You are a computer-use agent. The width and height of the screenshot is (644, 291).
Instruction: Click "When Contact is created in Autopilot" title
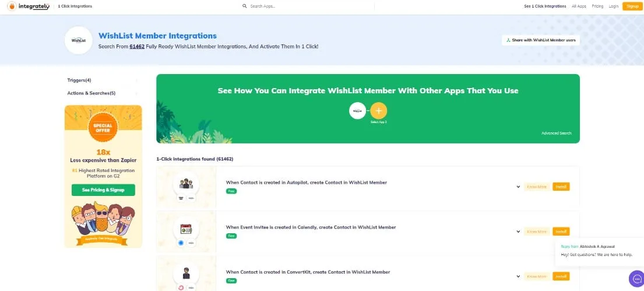tap(307, 183)
